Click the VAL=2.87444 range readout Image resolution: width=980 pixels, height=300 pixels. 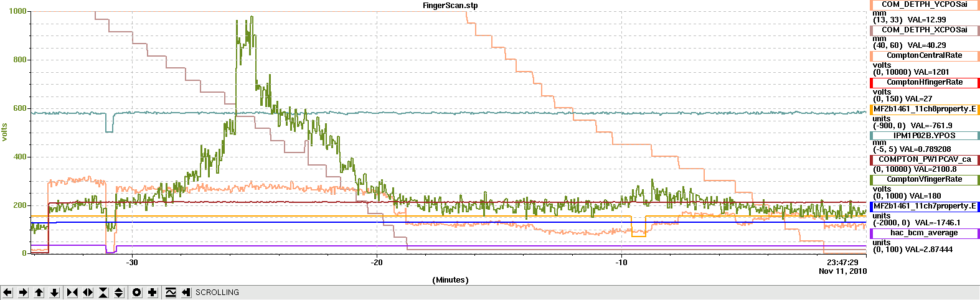coord(913,250)
